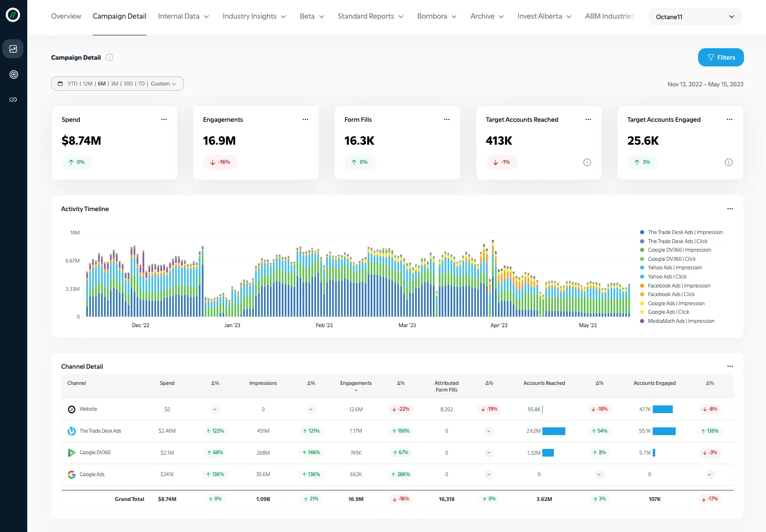The width and height of the screenshot is (766, 532).
Task: Open the analytics chart sidebar icon
Action: click(x=13, y=49)
